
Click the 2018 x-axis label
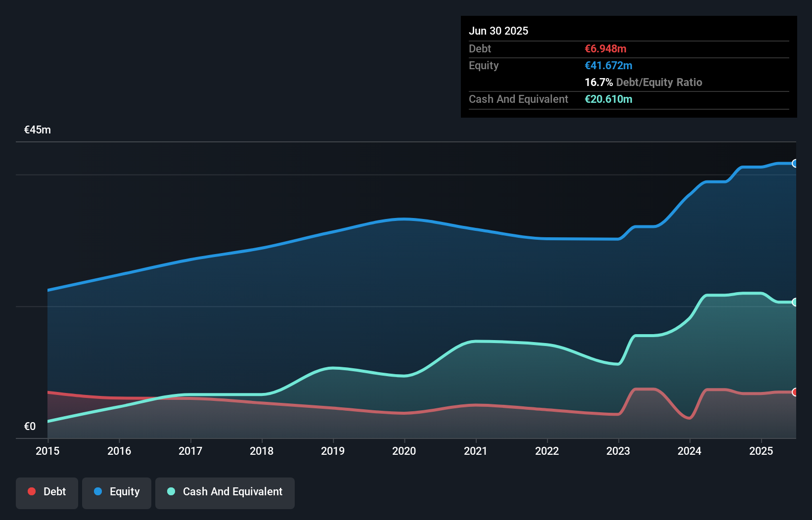262,451
